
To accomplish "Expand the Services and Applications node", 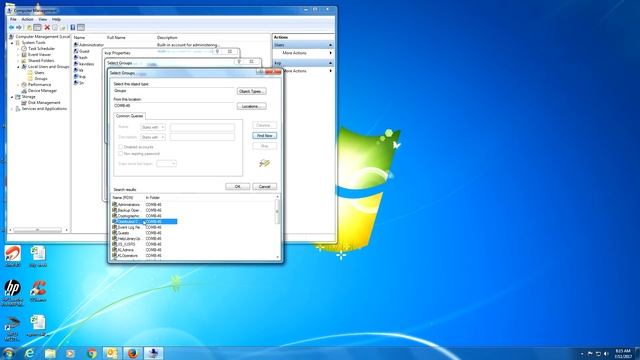I will [x=12, y=109].
